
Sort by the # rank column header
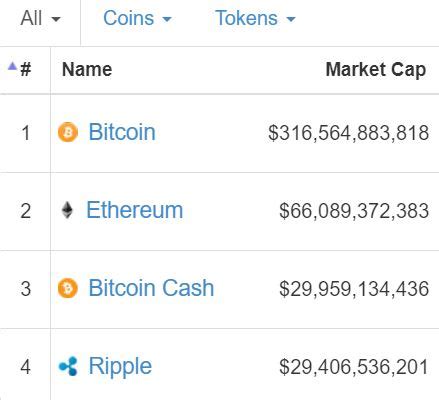click(x=26, y=69)
